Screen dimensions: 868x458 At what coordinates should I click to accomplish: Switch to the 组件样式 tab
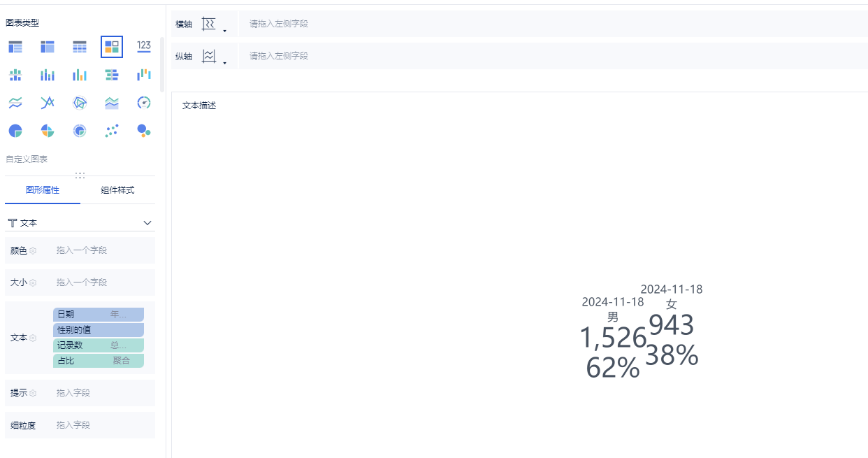[x=117, y=190]
